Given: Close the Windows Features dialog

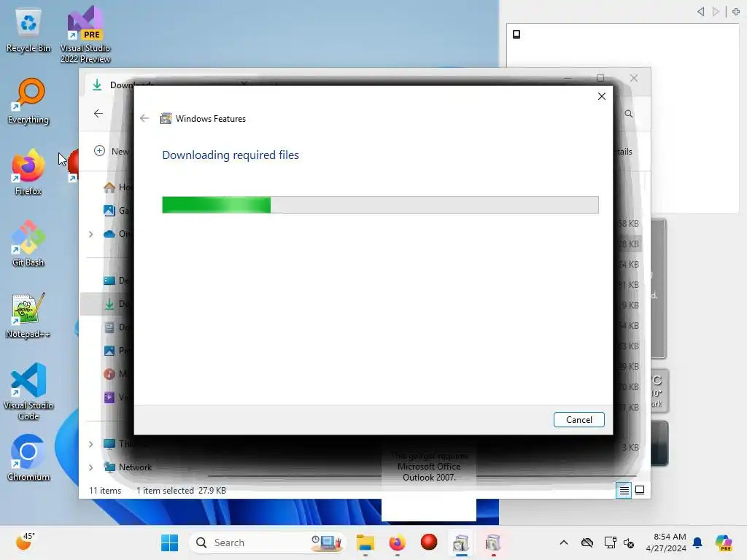Looking at the screenshot, I should (602, 96).
